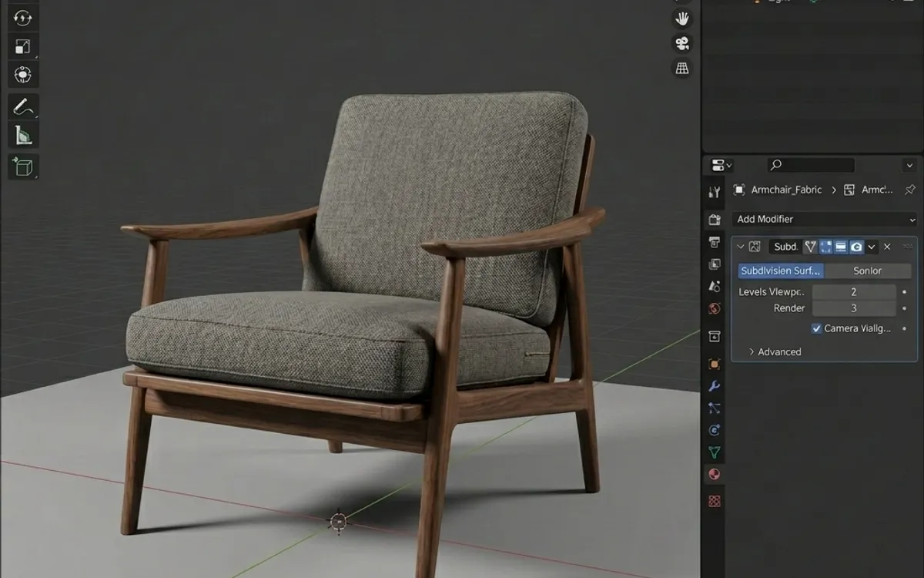Click the Levels Viewport value field
Image resolution: width=924 pixels, height=578 pixels.
[x=854, y=292]
